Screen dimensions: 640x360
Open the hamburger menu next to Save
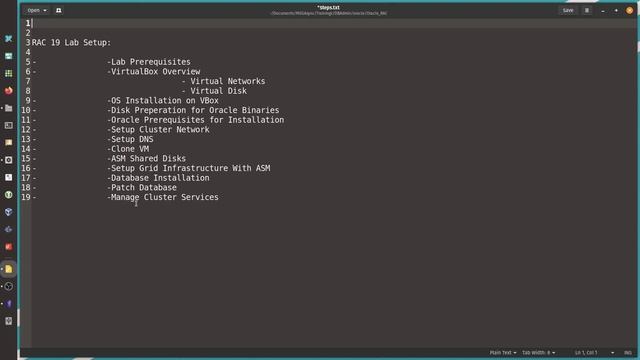point(587,10)
